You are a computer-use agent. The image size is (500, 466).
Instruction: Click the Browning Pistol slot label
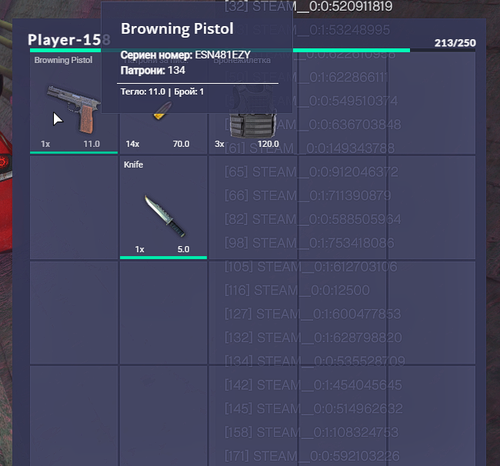pyautogui.click(x=63, y=60)
